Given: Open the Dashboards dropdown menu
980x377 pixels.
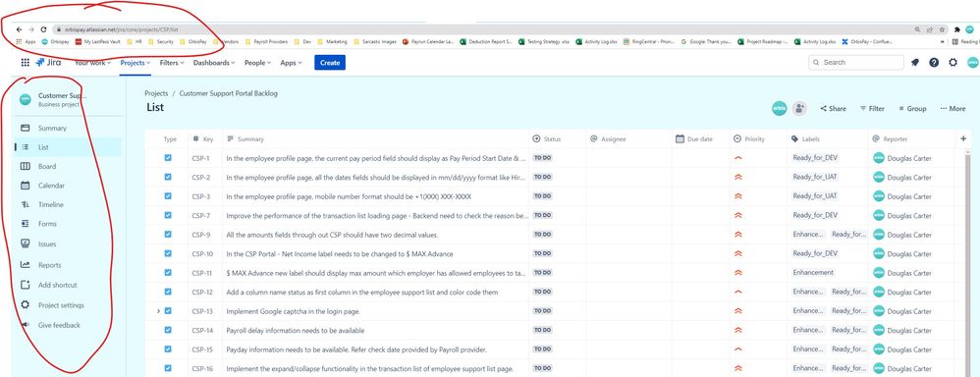Looking at the screenshot, I should (214, 63).
